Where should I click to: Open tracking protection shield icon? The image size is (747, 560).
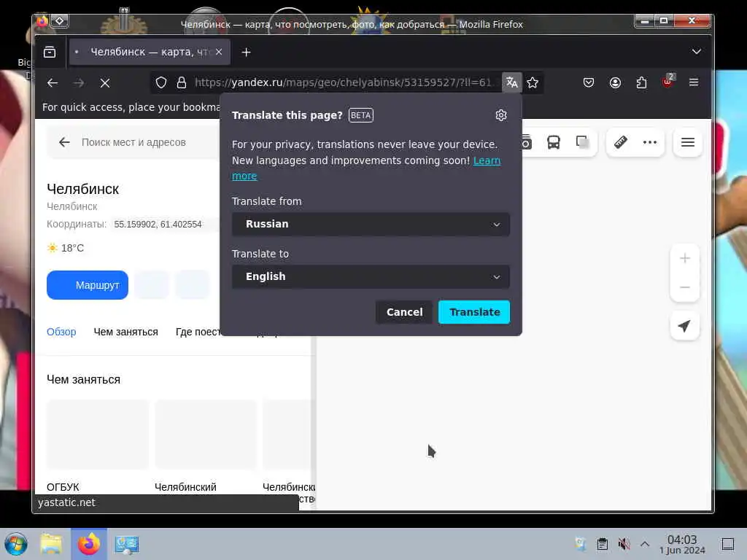coord(161,83)
